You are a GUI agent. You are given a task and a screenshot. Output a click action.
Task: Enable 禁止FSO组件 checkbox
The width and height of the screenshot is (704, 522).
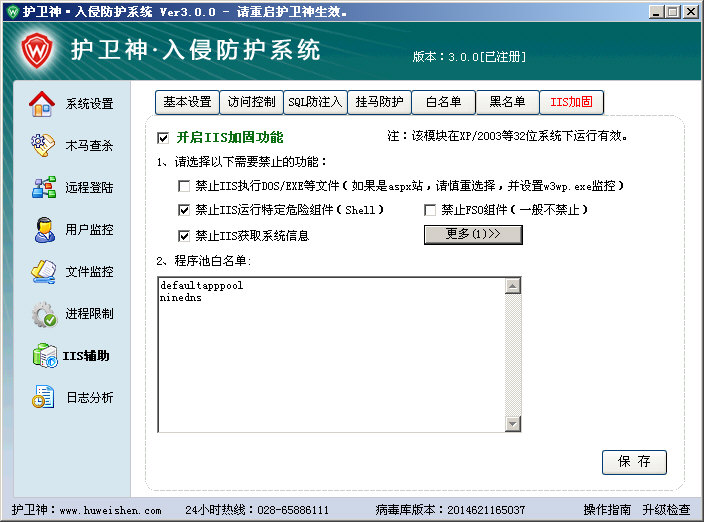pyautogui.click(x=430, y=210)
